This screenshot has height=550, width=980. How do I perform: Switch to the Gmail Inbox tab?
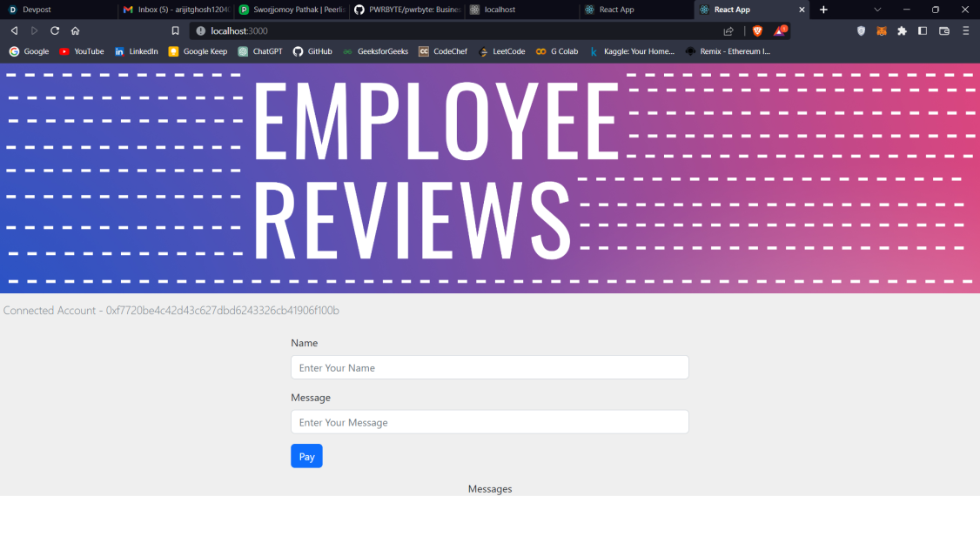[x=177, y=10]
